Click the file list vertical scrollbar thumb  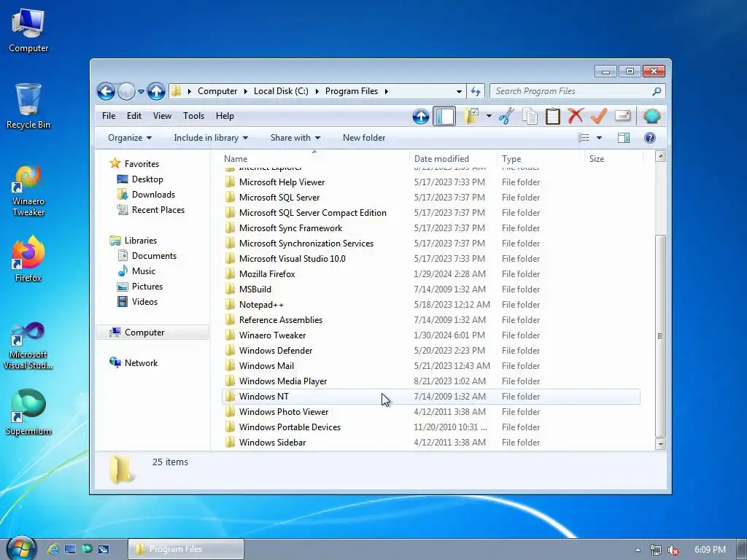pyautogui.click(x=659, y=335)
